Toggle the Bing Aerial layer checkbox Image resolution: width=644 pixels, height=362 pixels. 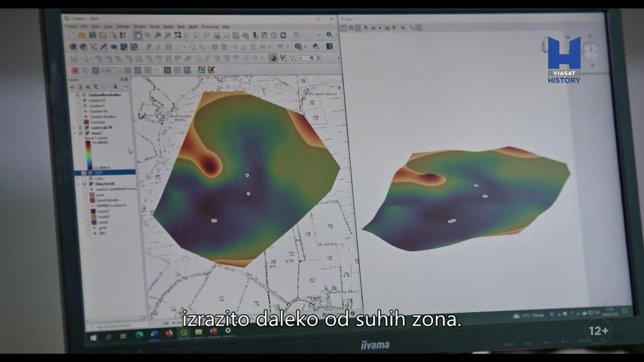click(85, 184)
